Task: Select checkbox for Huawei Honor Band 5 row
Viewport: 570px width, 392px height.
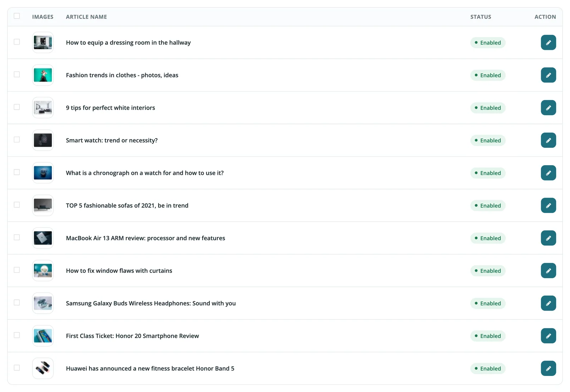Action: 17,368
